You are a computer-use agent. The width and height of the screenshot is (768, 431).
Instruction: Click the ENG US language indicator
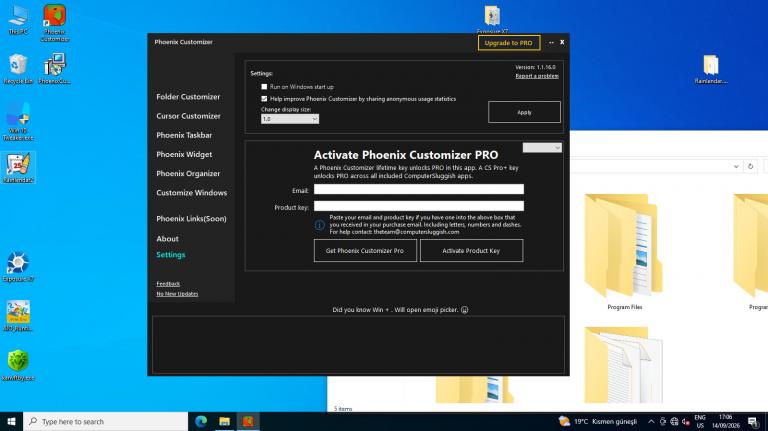pos(700,421)
